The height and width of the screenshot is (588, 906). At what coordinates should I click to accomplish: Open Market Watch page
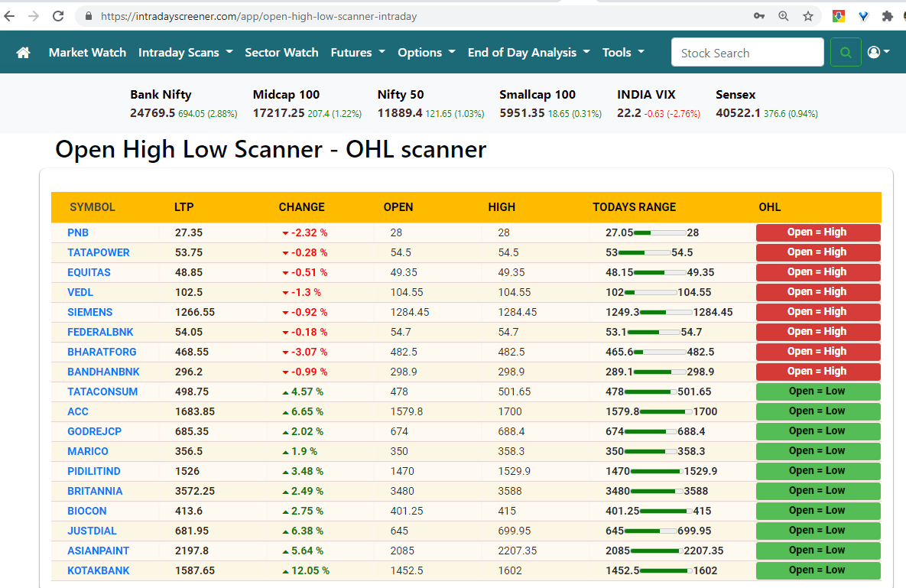click(x=87, y=53)
